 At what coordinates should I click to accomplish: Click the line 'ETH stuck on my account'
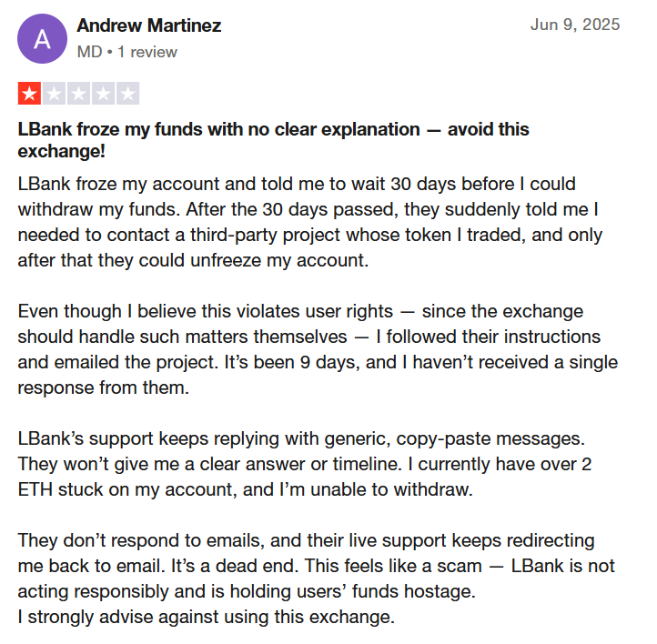click(x=245, y=489)
